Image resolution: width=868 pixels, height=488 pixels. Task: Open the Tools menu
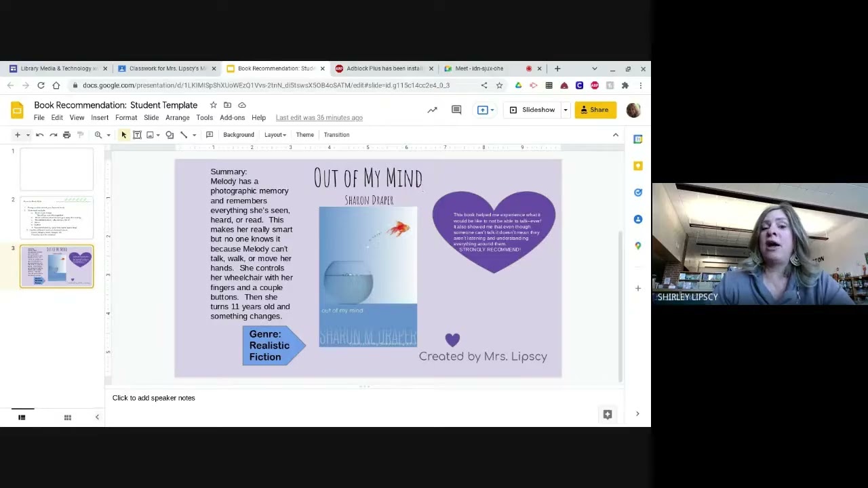[x=205, y=118]
